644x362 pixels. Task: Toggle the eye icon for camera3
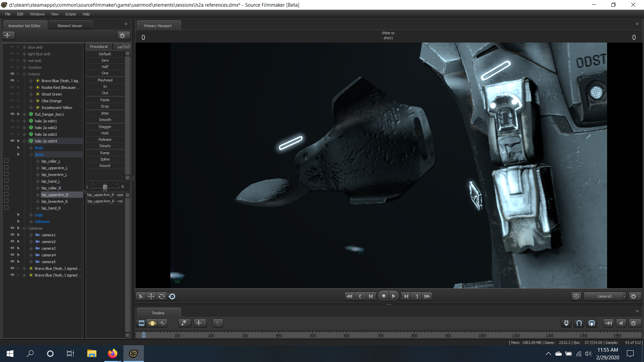tap(12, 248)
